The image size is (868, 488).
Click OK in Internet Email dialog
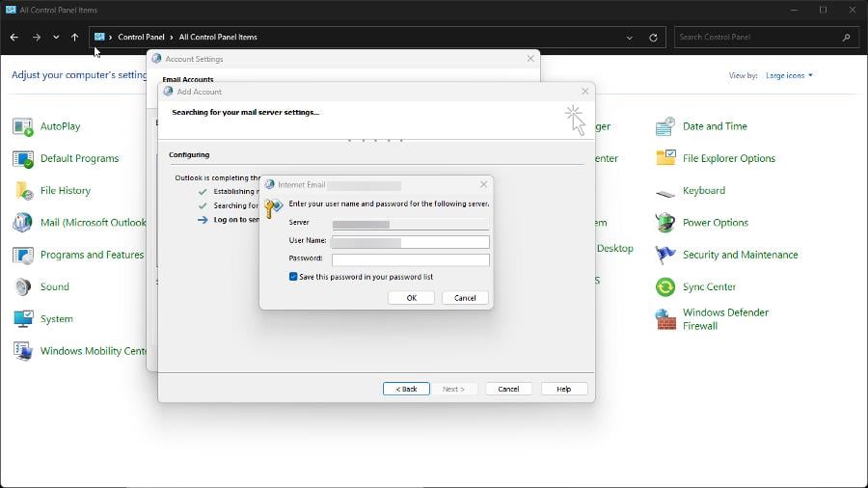(x=411, y=298)
